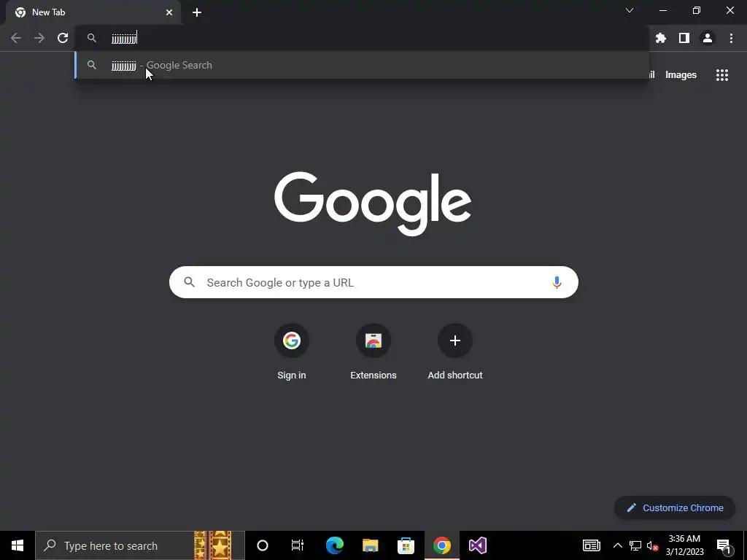The width and height of the screenshot is (747, 560).
Task: Reload the page with the refresh icon
Action: point(63,38)
